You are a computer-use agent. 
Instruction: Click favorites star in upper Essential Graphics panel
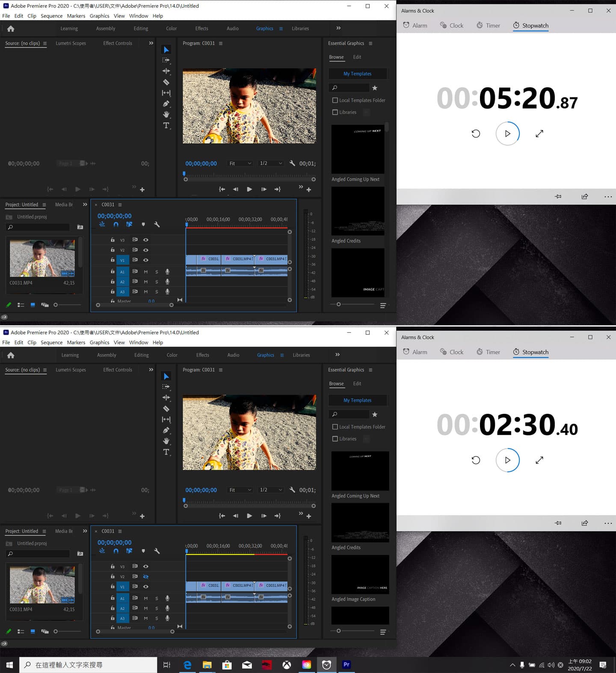[x=375, y=88]
